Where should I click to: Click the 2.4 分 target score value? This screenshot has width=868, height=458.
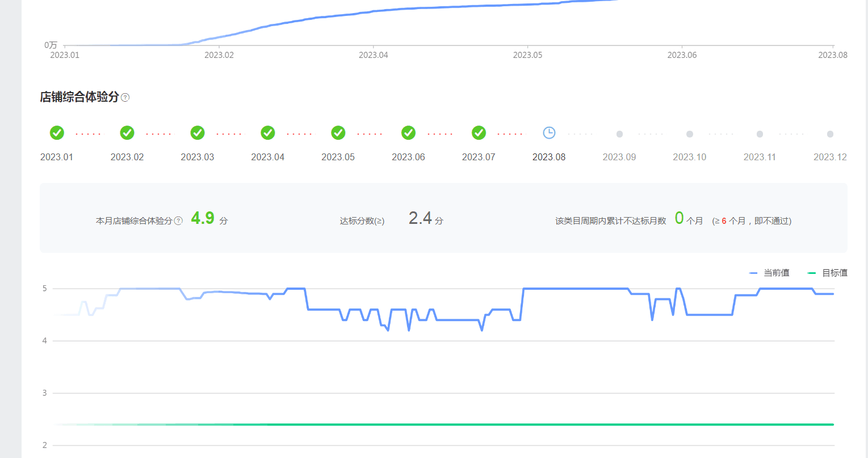(x=426, y=218)
